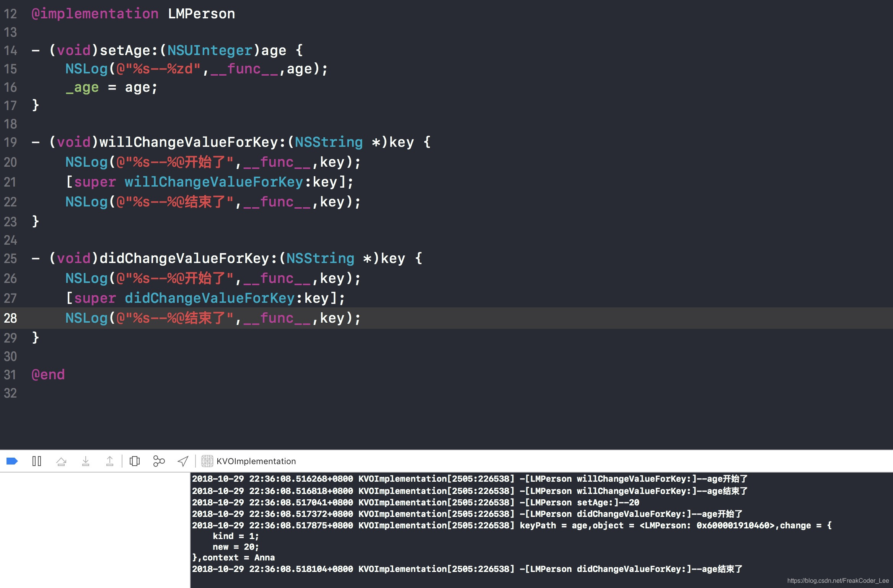Toggle the blue breakpoints activation icon
The height and width of the screenshot is (588, 893).
coord(12,461)
